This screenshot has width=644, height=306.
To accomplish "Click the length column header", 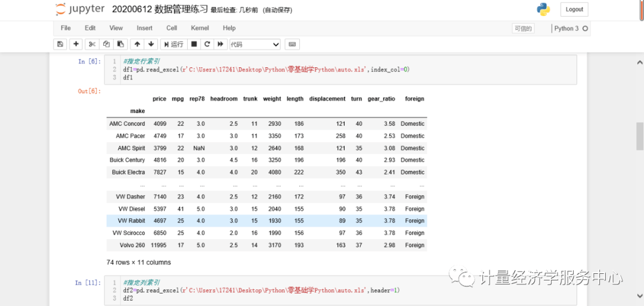I will pyautogui.click(x=295, y=99).
